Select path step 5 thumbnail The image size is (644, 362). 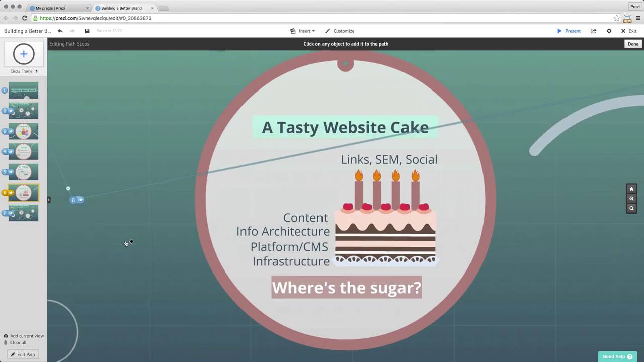(23, 172)
